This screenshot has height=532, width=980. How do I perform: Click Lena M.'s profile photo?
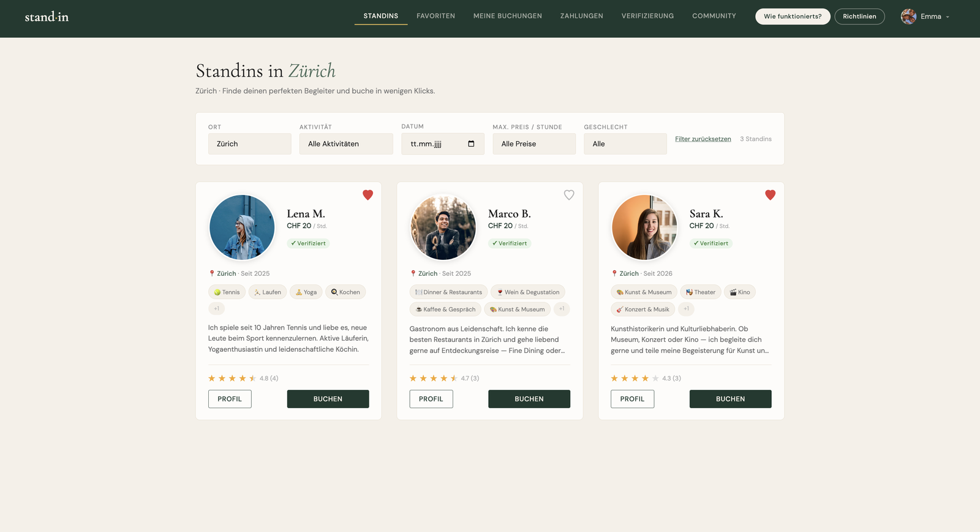242,227
